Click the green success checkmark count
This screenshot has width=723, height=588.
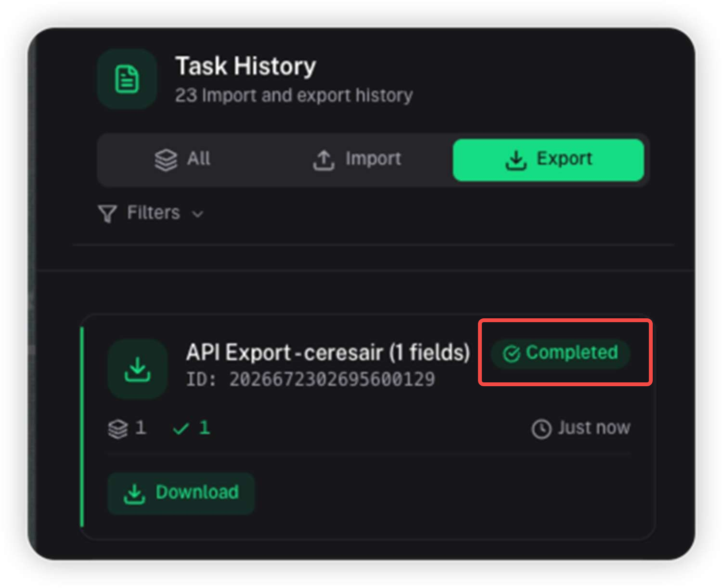tap(191, 428)
